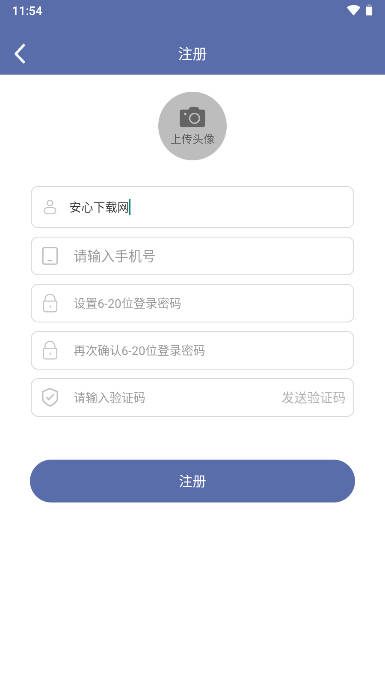Select the 请输入手机号 phone number field
The height and width of the screenshot is (686, 385).
[192, 256]
